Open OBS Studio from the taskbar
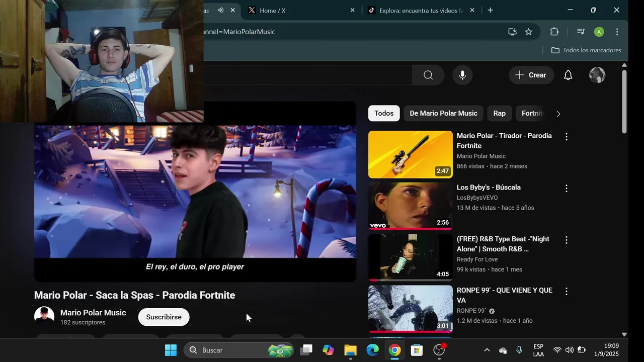The height and width of the screenshot is (362, 644). coord(439,350)
